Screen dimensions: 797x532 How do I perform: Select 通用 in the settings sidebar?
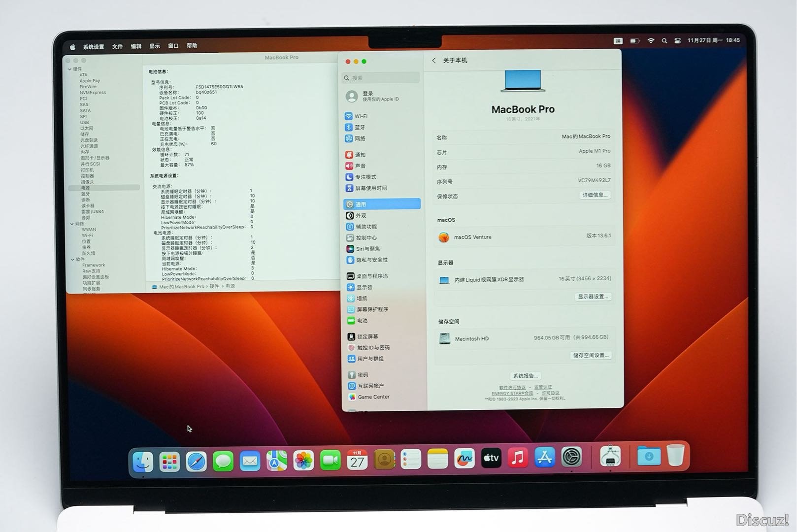382,204
